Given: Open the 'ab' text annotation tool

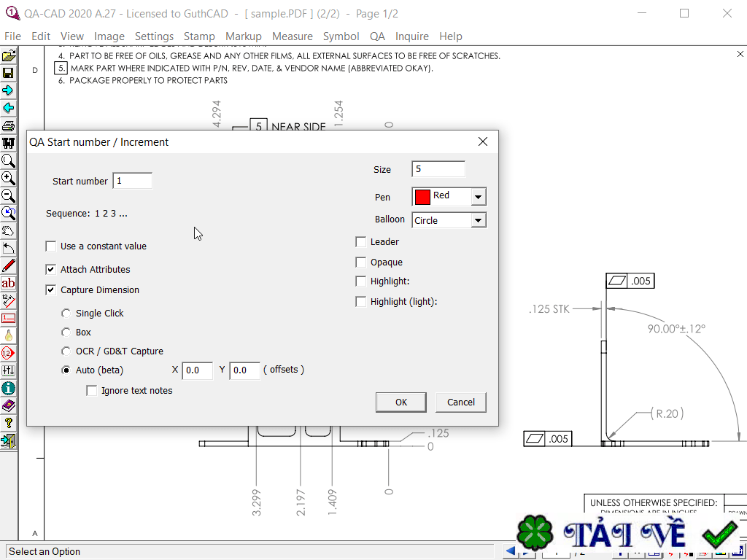Looking at the screenshot, I should point(9,283).
